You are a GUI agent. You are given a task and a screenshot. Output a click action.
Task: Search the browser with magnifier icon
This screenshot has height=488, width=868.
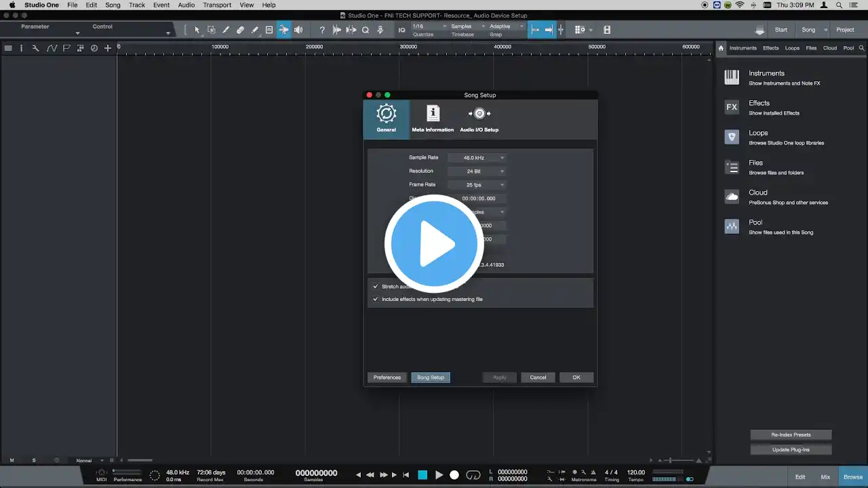coord(862,48)
